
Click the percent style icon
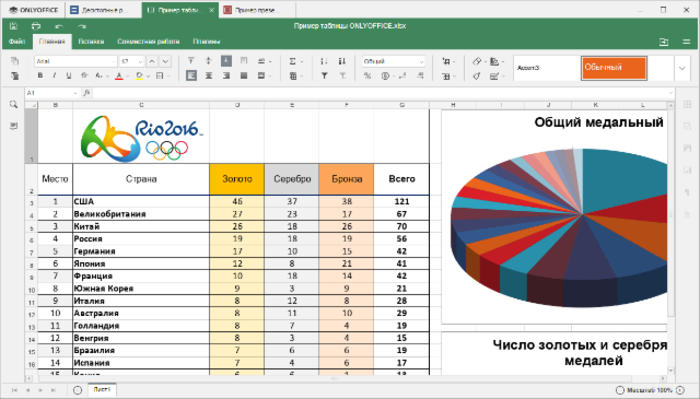[367, 76]
